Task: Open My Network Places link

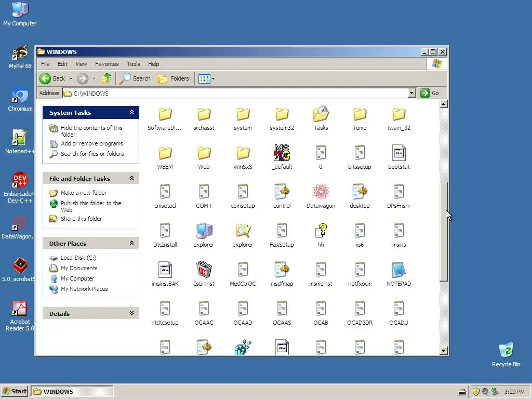Action: 84,289
